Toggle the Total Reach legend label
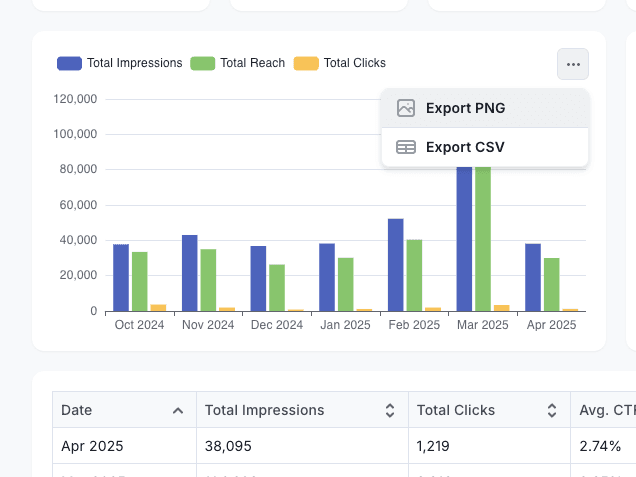 tap(253, 63)
